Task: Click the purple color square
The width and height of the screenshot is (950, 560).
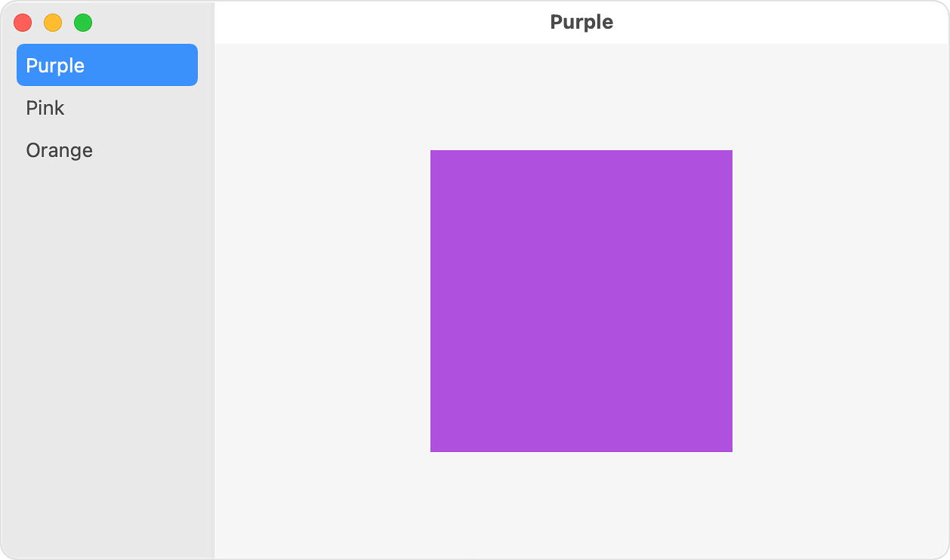Action: pos(581,301)
